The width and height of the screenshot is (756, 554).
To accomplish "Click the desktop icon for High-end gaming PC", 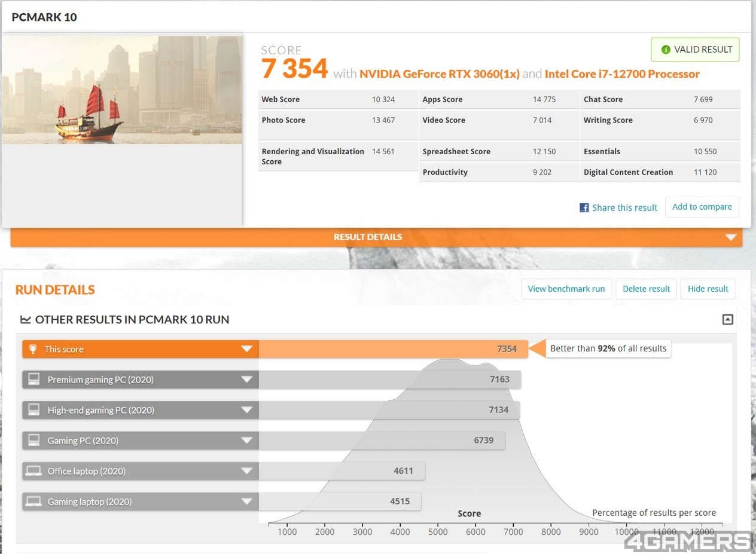I will [33, 410].
